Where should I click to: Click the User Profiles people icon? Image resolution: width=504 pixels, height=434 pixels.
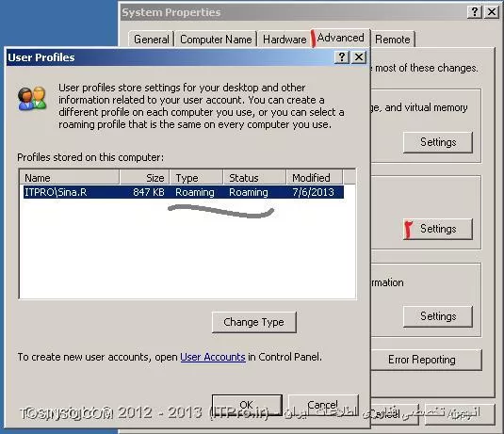[x=32, y=98]
